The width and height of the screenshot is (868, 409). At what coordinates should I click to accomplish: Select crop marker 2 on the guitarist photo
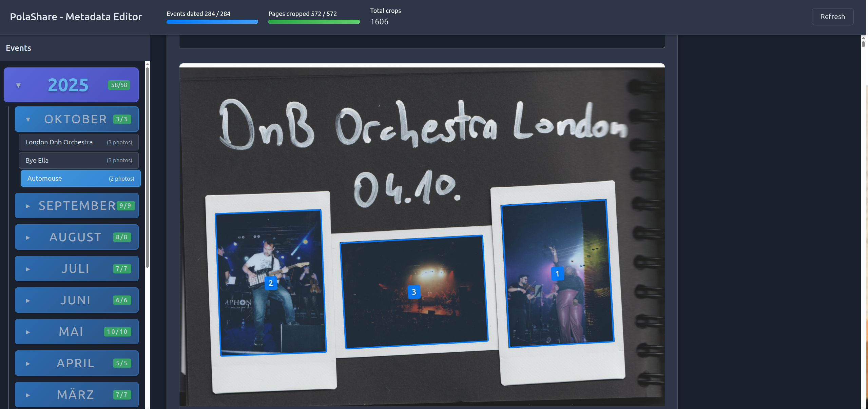270,283
